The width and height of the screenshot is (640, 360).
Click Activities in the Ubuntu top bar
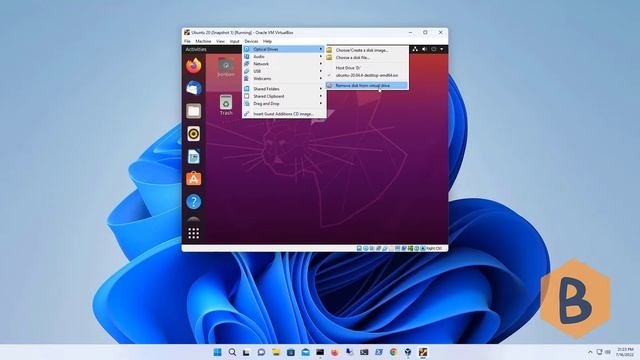[196, 49]
